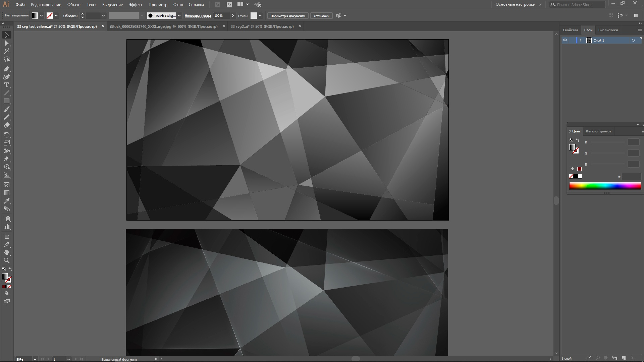644x362 pixels.
Task: Select the Zoom tool in toolbar
Action: (7, 260)
